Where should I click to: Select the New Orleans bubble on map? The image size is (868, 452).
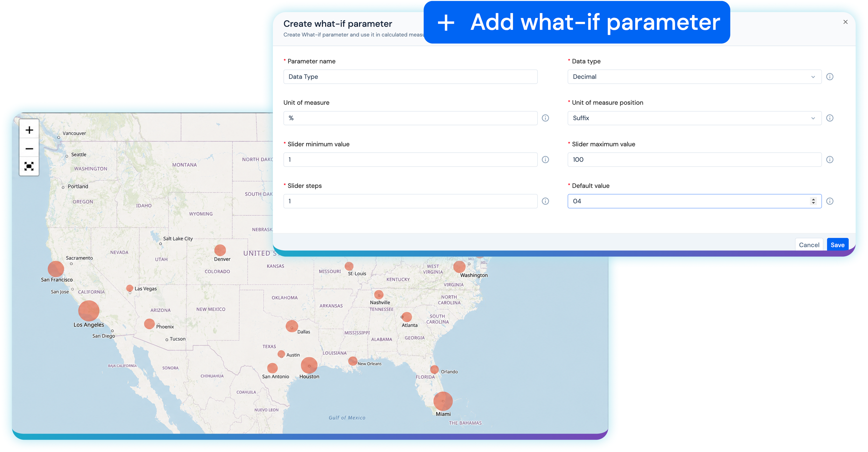(353, 361)
